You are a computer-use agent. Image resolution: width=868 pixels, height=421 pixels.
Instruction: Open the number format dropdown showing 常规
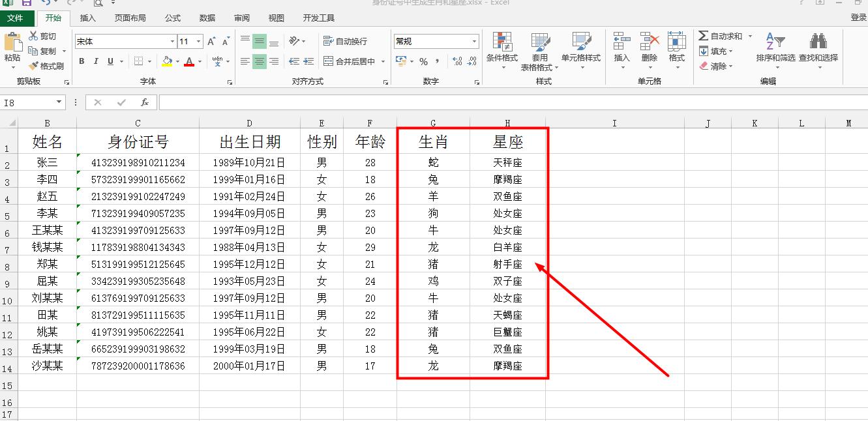[473, 40]
